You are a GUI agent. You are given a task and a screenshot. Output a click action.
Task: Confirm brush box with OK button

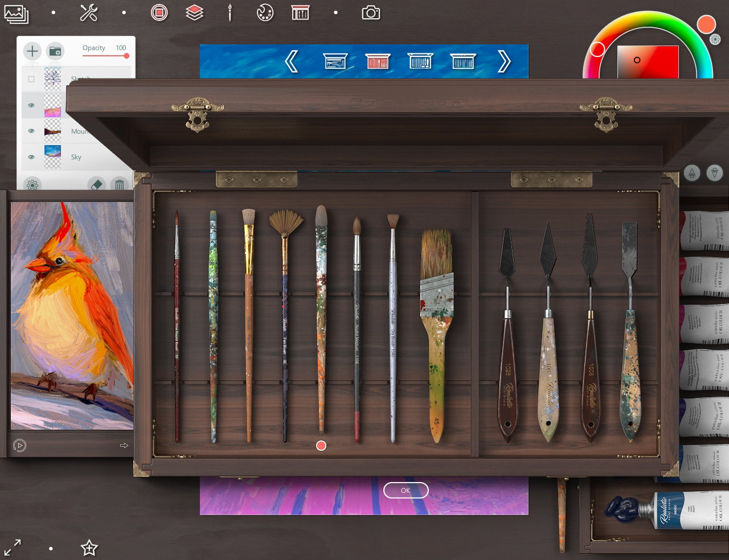pyautogui.click(x=406, y=490)
